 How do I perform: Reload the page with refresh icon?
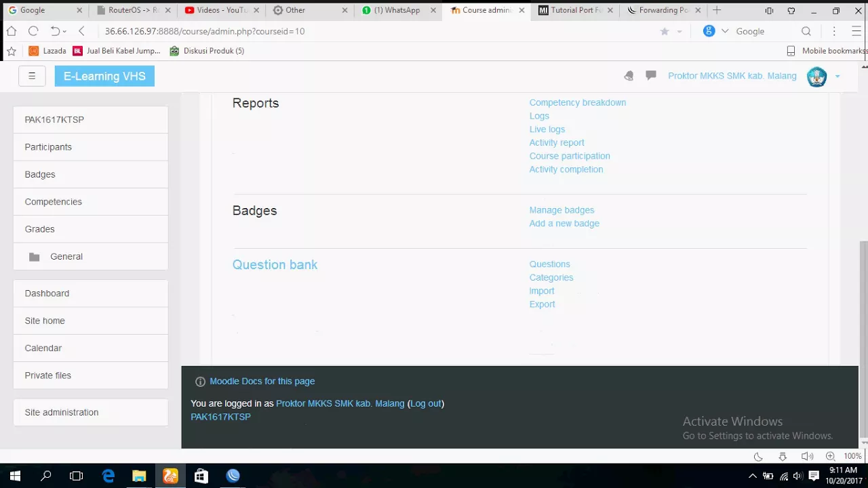coord(33,31)
